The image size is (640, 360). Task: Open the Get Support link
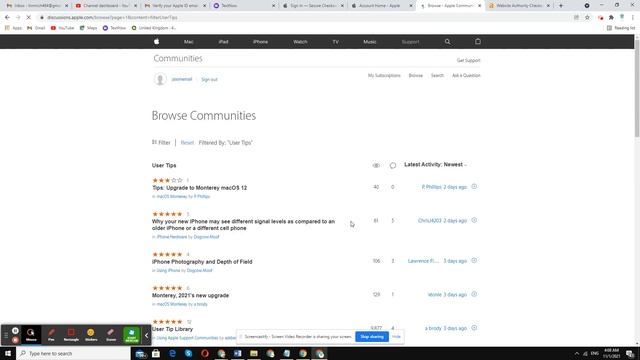pos(468,60)
